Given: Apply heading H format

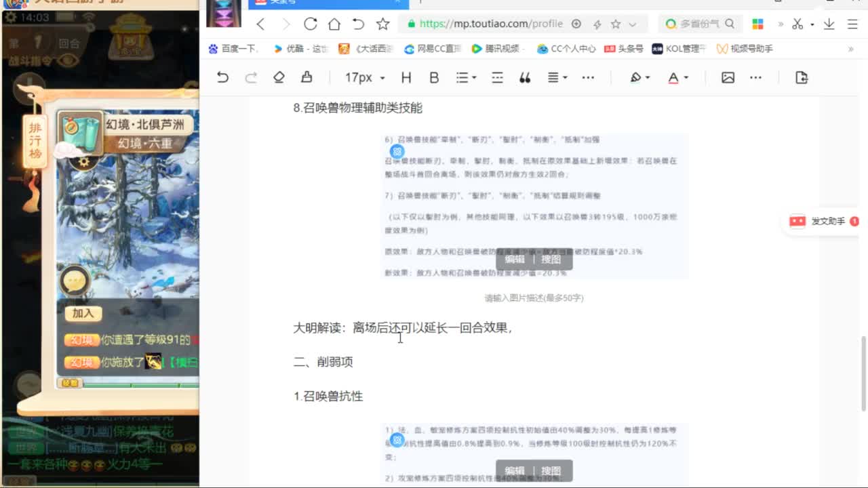Looking at the screenshot, I should click(x=406, y=77).
